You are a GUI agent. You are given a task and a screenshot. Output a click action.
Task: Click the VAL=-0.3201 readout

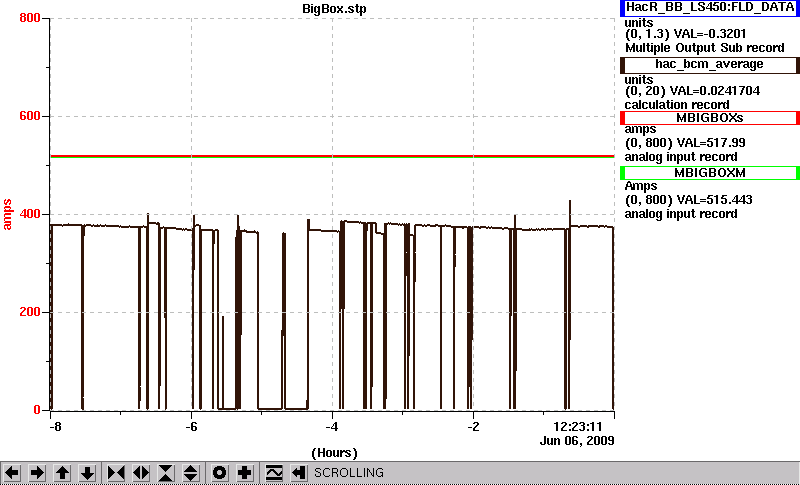point(710,34)
